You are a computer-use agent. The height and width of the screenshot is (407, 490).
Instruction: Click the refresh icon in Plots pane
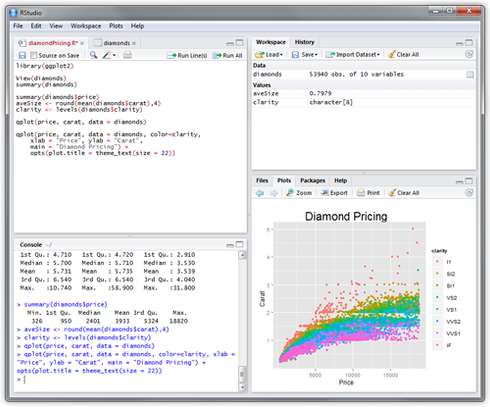point(469,192)
